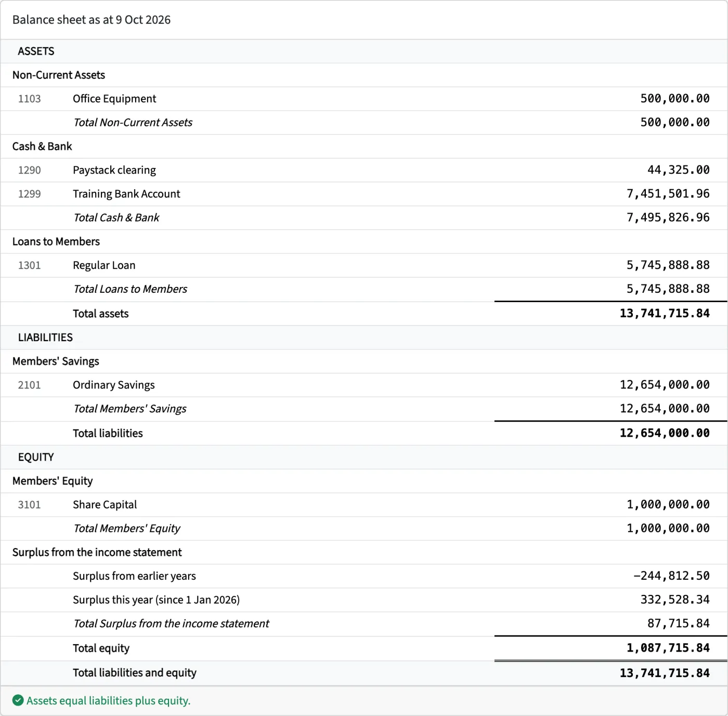Viewport: 728px width, 716px height.
Task: Click the "Total assets" label
Action: tap(100, 314)
